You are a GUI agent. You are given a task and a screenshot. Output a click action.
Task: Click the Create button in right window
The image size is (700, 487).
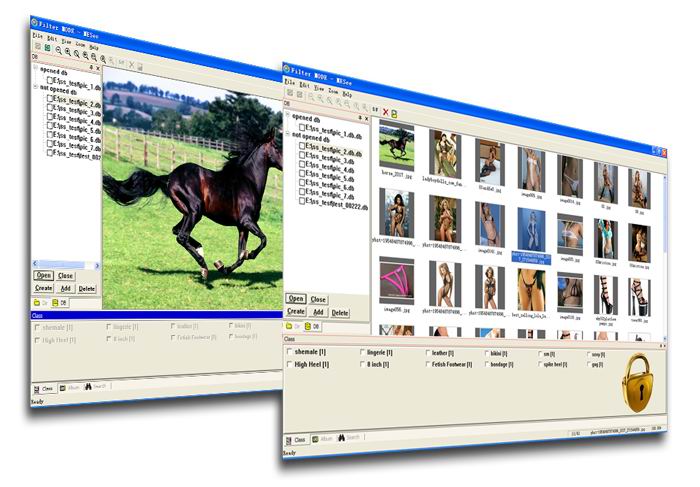point(296,311)
